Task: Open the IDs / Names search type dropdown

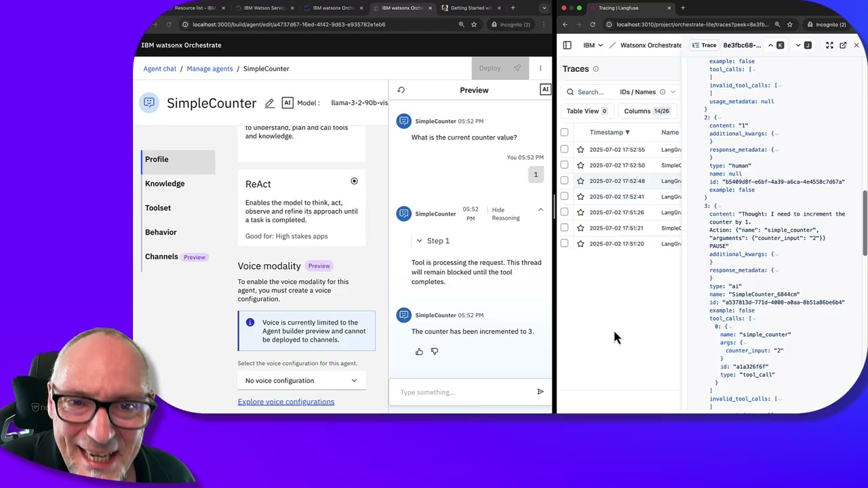Action: (x=648, y=92)
